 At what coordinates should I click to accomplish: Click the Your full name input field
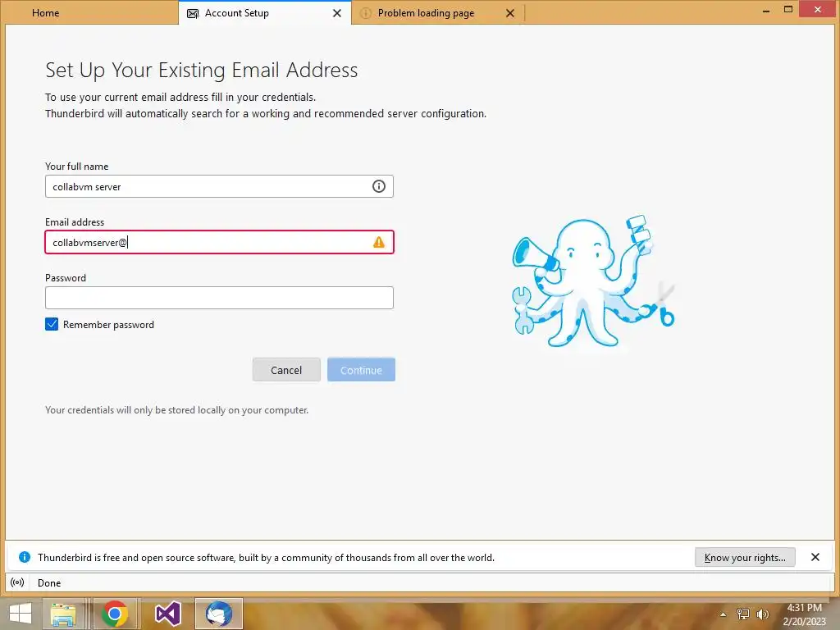[x=219, y=186]
